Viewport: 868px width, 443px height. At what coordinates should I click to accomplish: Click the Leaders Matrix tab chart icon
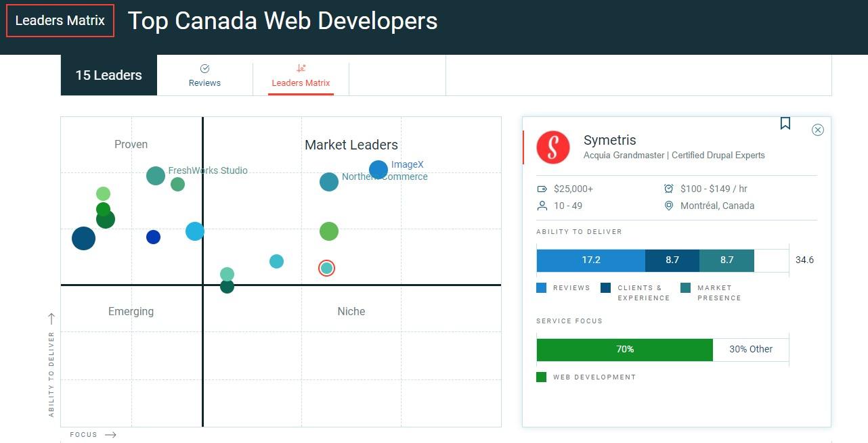(x=301, y=68)
